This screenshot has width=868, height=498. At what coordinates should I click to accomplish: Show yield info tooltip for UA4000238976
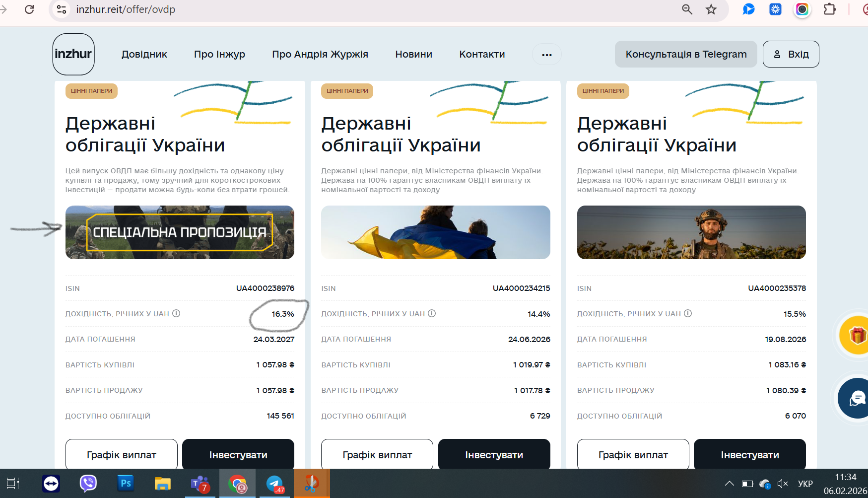click(176, 313)
